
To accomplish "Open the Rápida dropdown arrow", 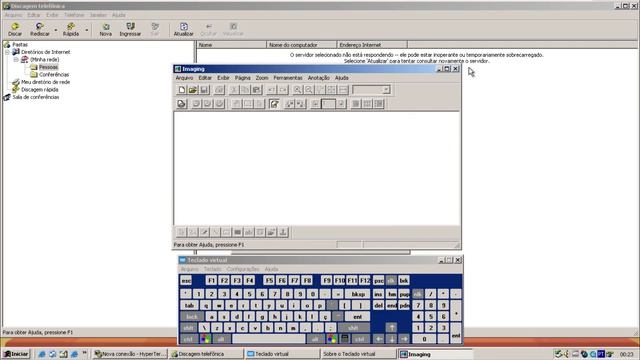I will (x=87, y=30).
